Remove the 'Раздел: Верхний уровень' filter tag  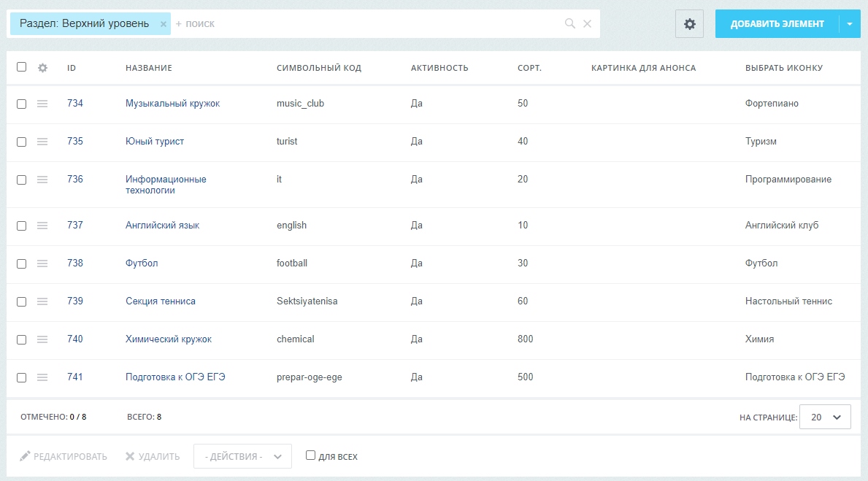[164, 24]
